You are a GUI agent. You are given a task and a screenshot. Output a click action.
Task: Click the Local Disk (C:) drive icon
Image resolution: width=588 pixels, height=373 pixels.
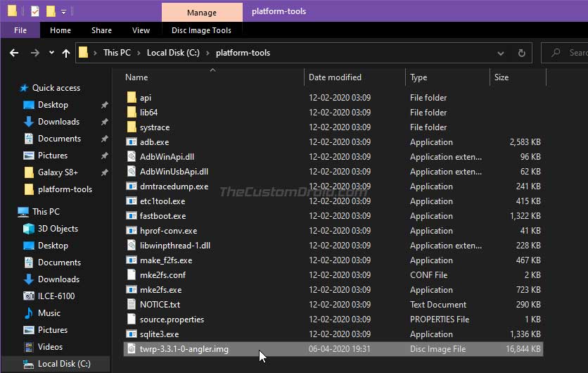click(x=29, y=364)
